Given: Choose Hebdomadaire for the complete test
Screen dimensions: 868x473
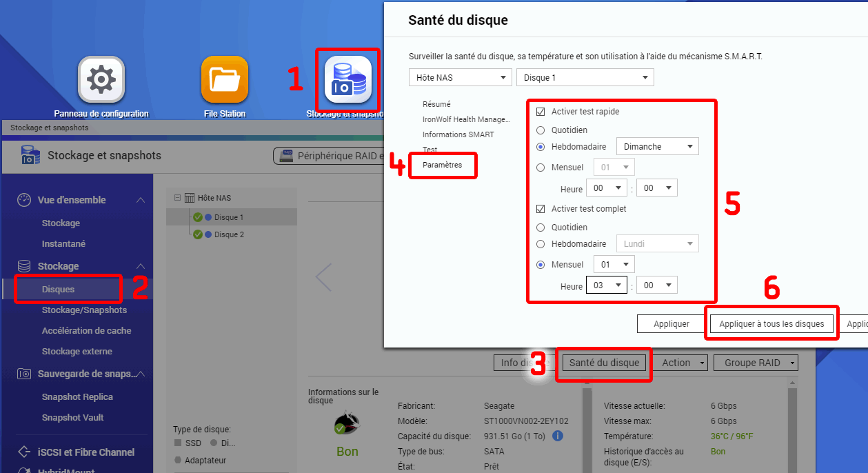Looking at the screenshot, I should pos(541,244).
